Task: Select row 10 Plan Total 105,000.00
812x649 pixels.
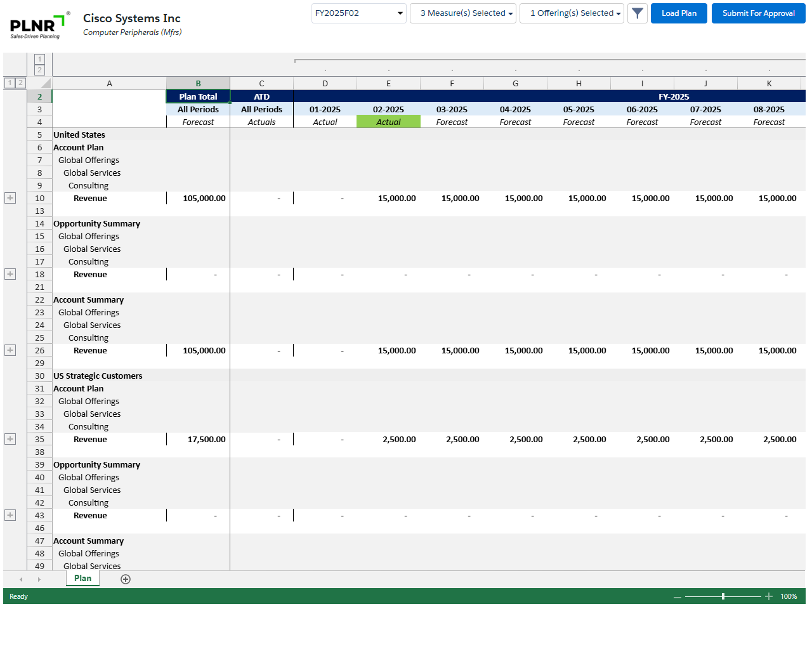Action: click(198, 198)
